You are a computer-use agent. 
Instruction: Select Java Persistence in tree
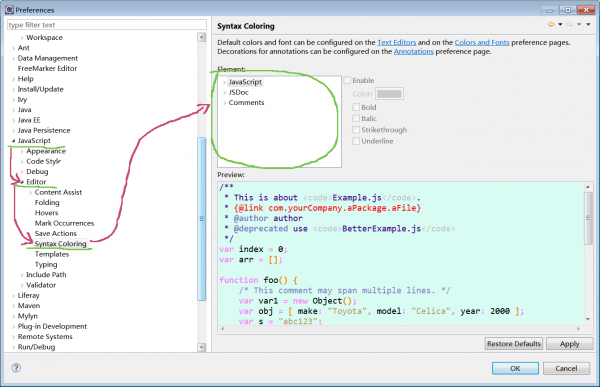click(x=44, y=131)
